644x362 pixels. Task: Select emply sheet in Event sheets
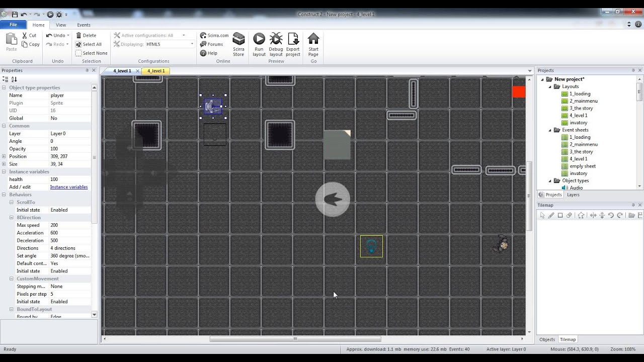tap(583, 166)
